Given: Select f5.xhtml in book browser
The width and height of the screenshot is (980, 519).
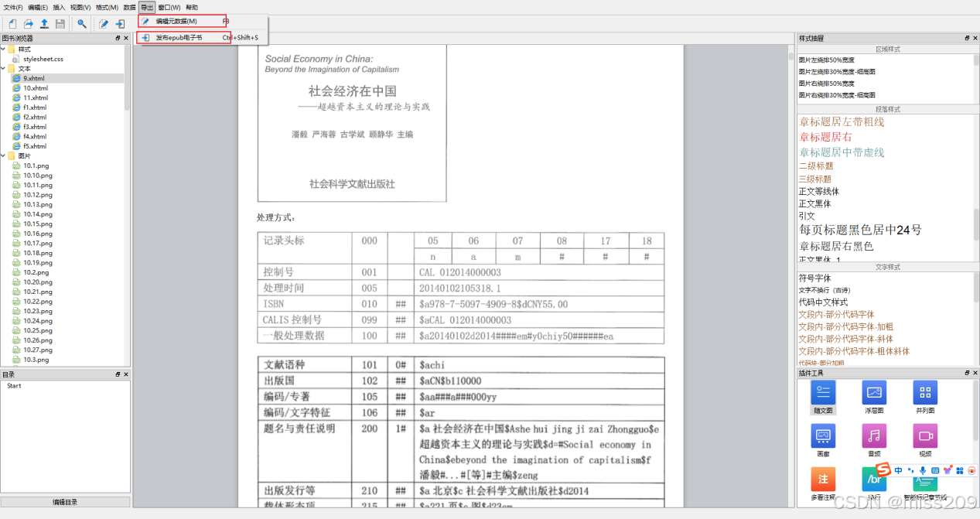Looking at the screenshot, I should pos(35,146).
